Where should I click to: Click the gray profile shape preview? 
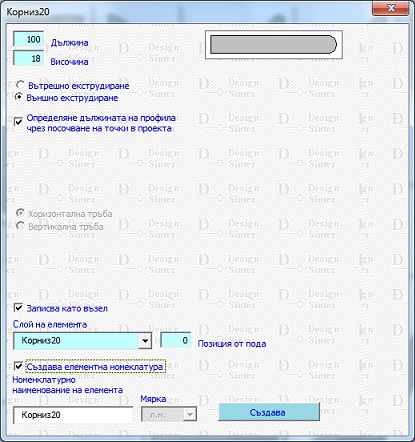[x=274, y=44]
